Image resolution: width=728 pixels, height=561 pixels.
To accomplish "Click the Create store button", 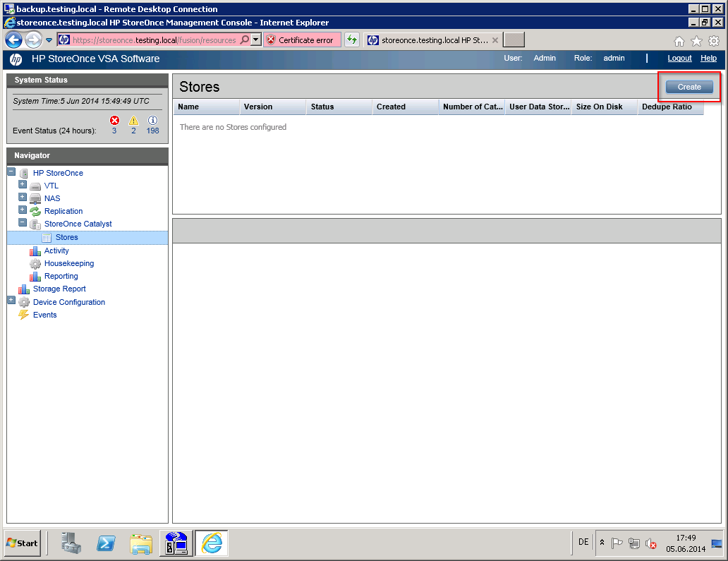I will coord(689,87).
